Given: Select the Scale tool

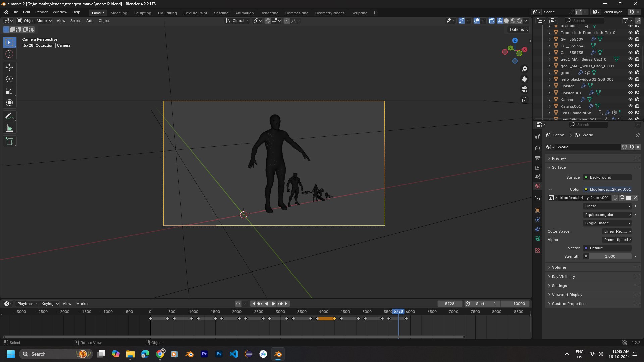Looking at the screenshot, I should pyautogui.click(x=9, y=91).
